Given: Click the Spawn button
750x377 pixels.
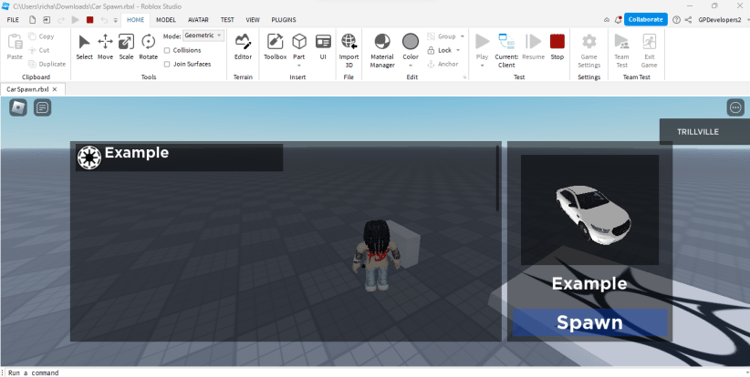Looking at the screenshot, I should (590, 322).
